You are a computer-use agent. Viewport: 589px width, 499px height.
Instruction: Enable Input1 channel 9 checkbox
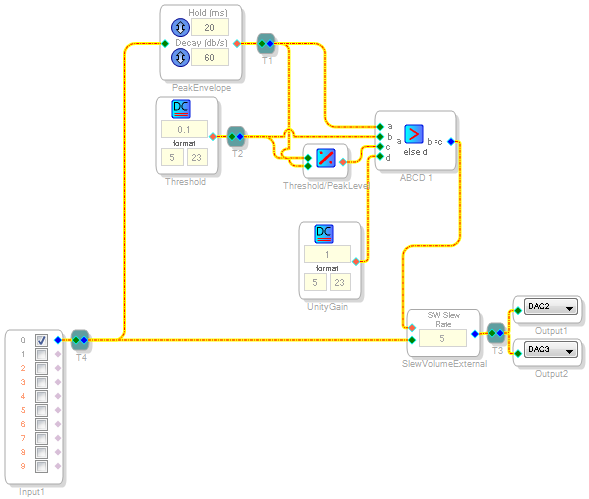pyautogui.click(x=41, y=466)
